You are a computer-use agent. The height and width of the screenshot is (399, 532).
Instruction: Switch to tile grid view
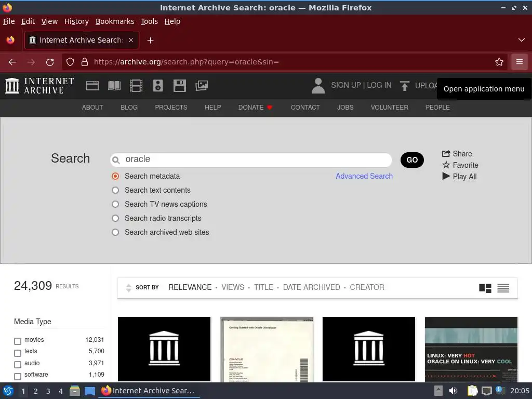point(485,288)
